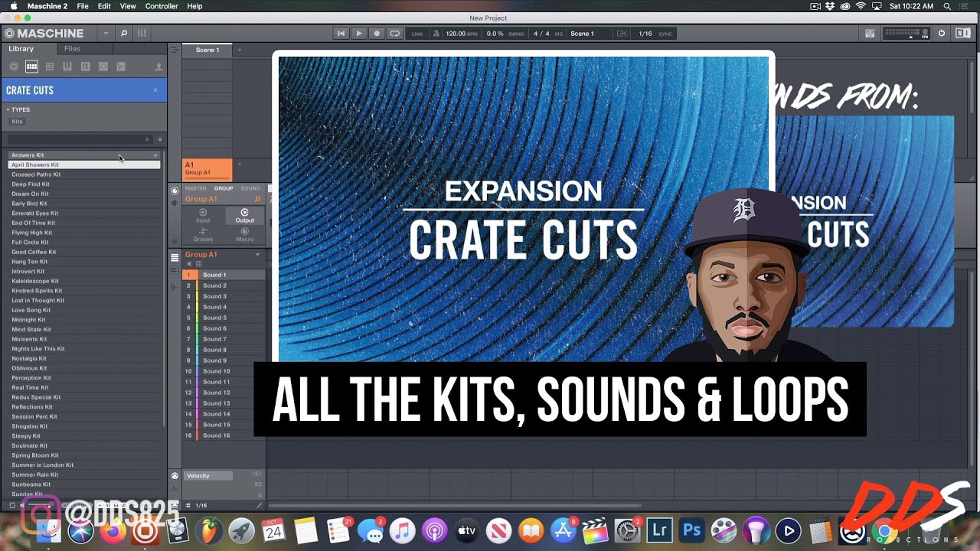Open Output group properties
980x551 pixels.
245,216
